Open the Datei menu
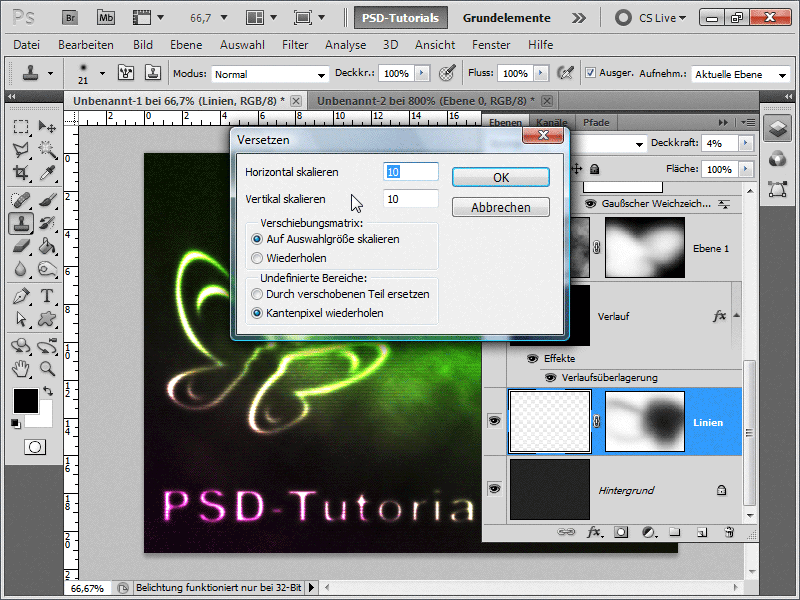This screenshot has width=800, height=600. pyautogui.click(x=27, y=45)
